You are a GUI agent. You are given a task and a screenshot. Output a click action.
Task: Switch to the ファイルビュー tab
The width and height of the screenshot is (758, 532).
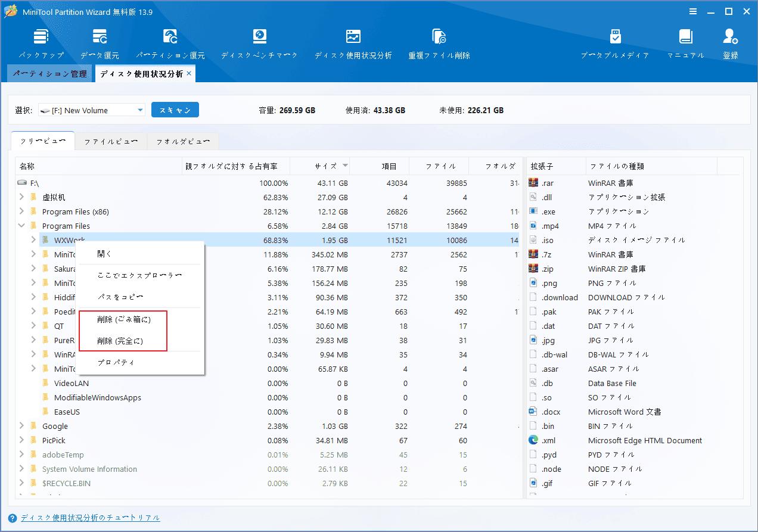pos(111,142)
